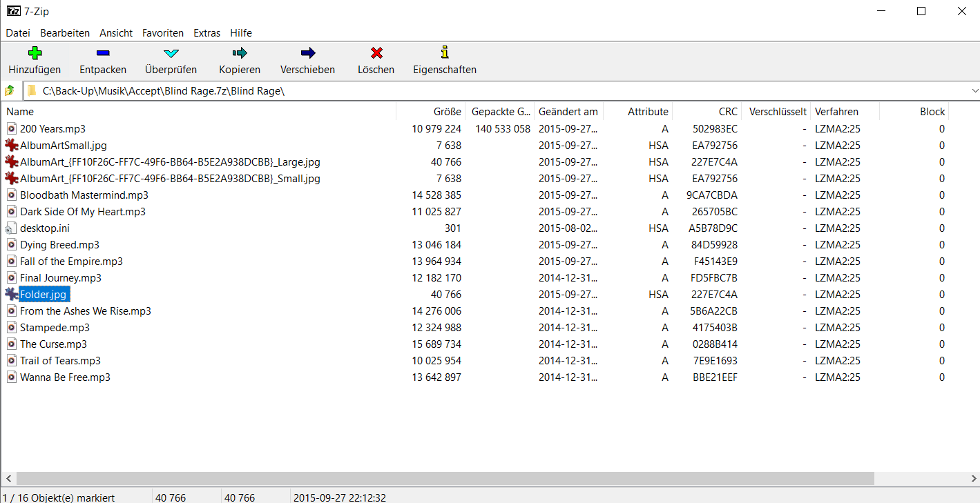
Task: Click the date 2015-08-02 in desktop.ini row
Action: (568, 228)
